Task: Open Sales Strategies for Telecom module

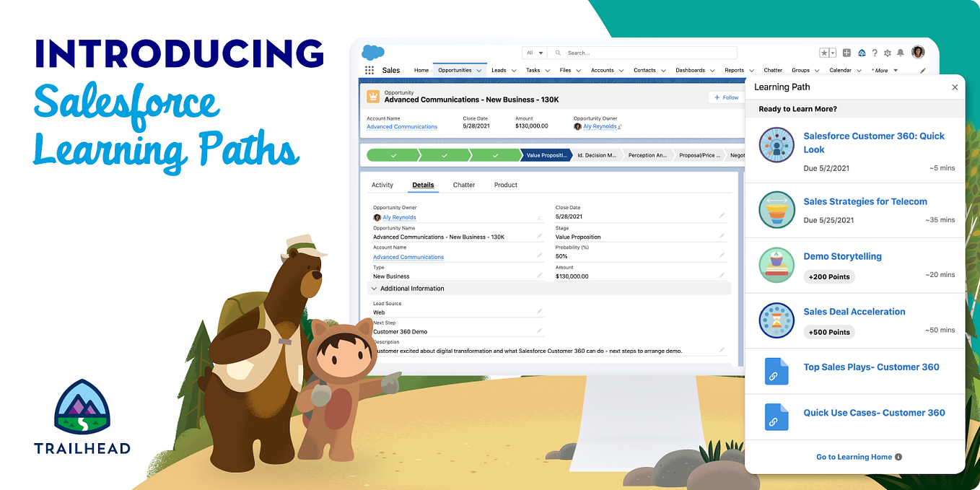Action: 865,202
